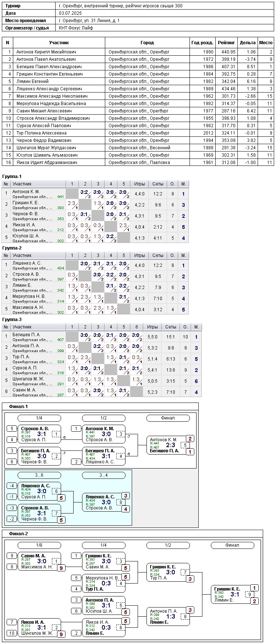Open participant Шунгалов Мурат Жулдасович

47,148
